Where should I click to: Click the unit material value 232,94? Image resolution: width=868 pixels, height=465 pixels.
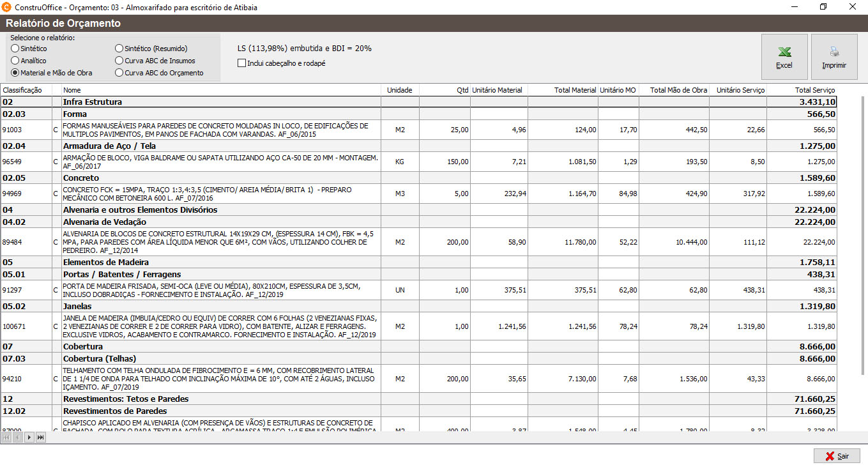pos(515,194)
